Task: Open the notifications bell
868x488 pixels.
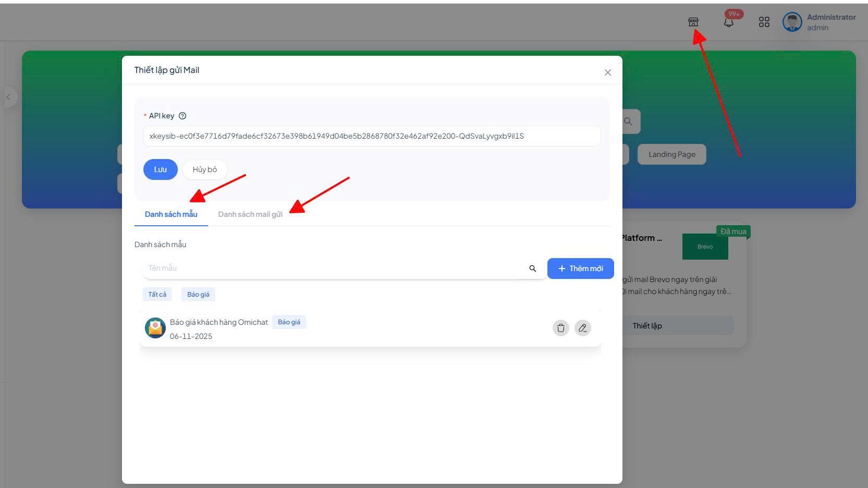Action: 729,22
